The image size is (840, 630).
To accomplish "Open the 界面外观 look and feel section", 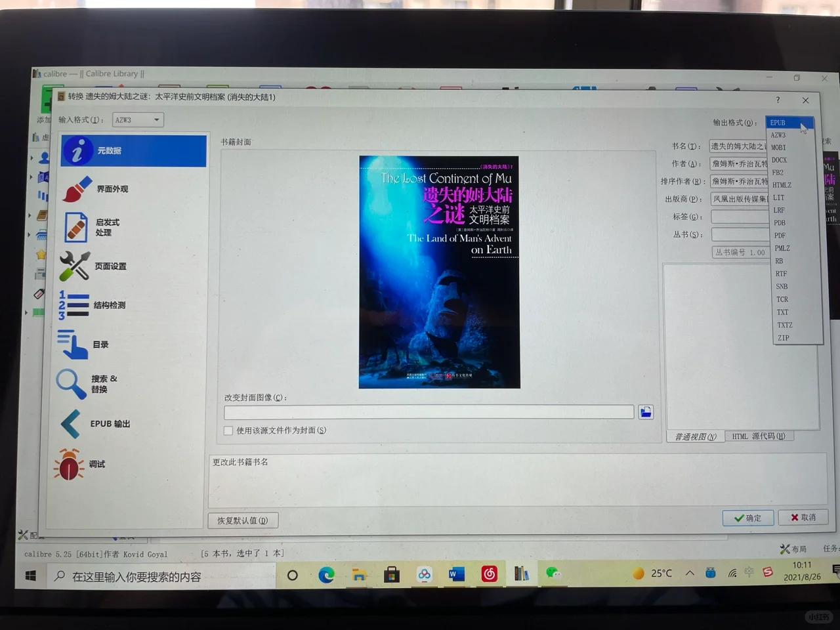I will click(96, 189).
